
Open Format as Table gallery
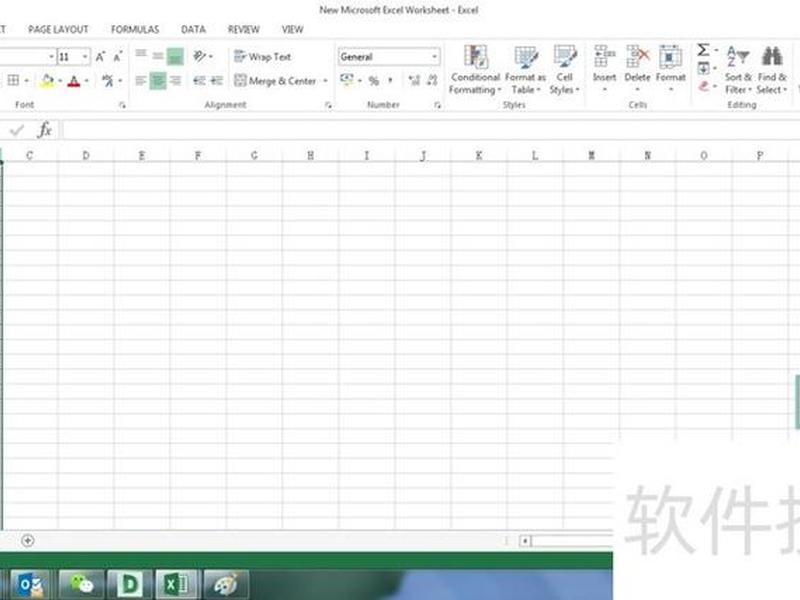tap(525, 69)
